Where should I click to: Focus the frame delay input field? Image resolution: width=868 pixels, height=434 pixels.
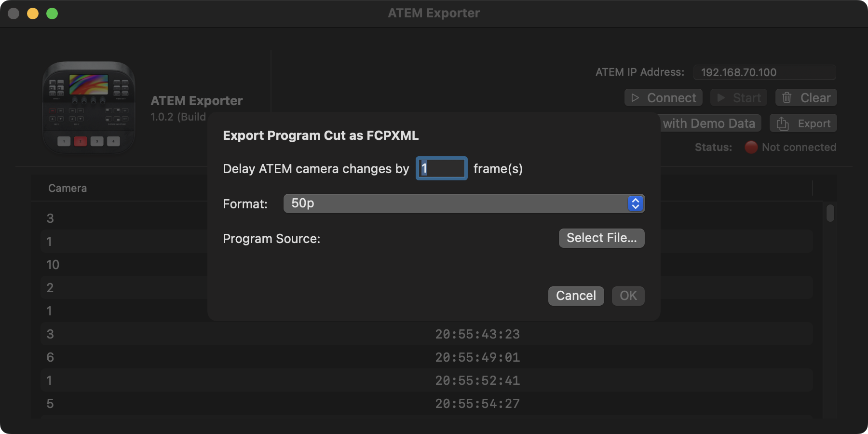coord(442,168)
